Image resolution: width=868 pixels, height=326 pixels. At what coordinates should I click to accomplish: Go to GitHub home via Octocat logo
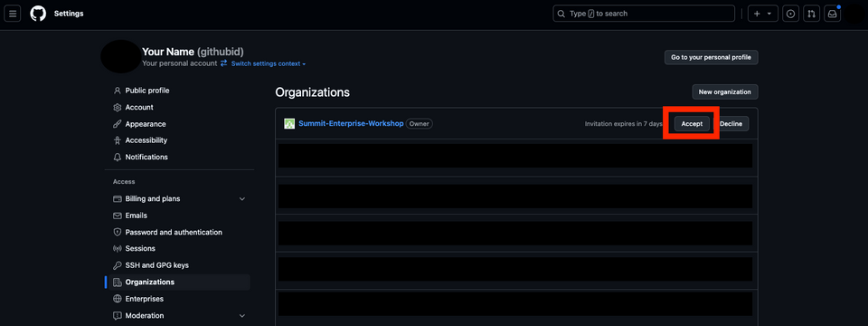(x=38, y=14)
